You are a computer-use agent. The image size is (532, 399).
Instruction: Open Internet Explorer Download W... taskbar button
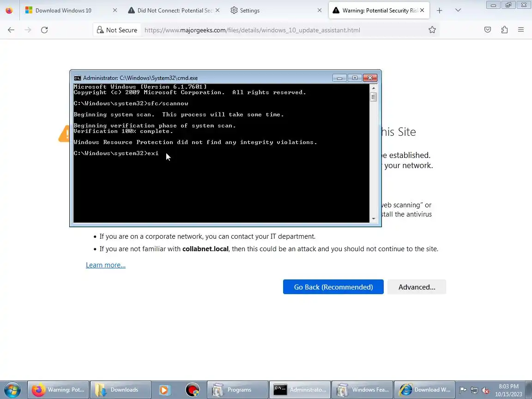[x=424, y=390]
